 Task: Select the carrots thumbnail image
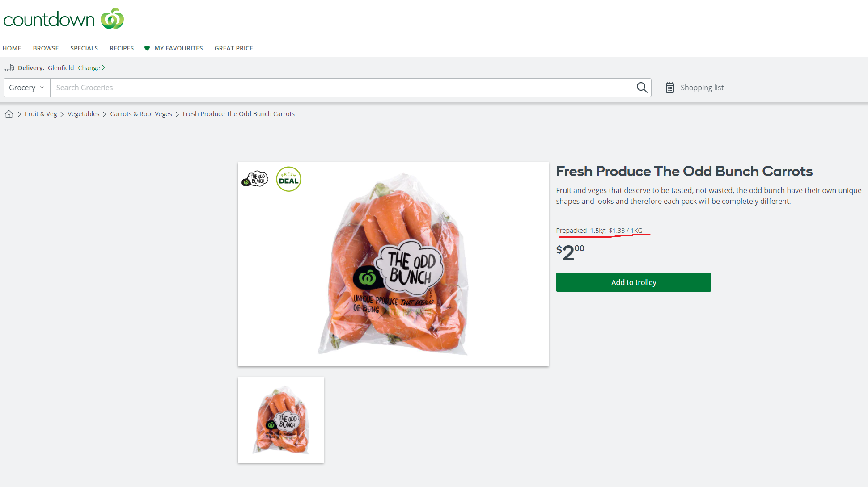point(281,420)
